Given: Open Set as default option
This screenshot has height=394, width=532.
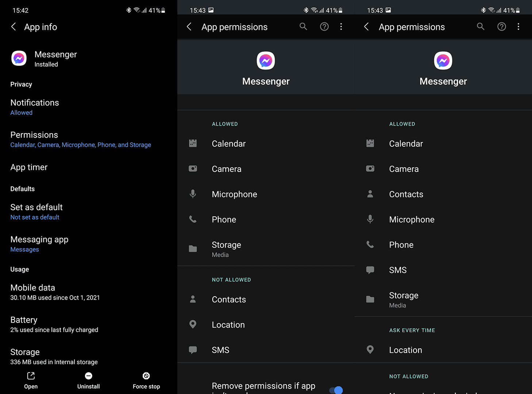Looking at the screenshot, I should [89, 212].
